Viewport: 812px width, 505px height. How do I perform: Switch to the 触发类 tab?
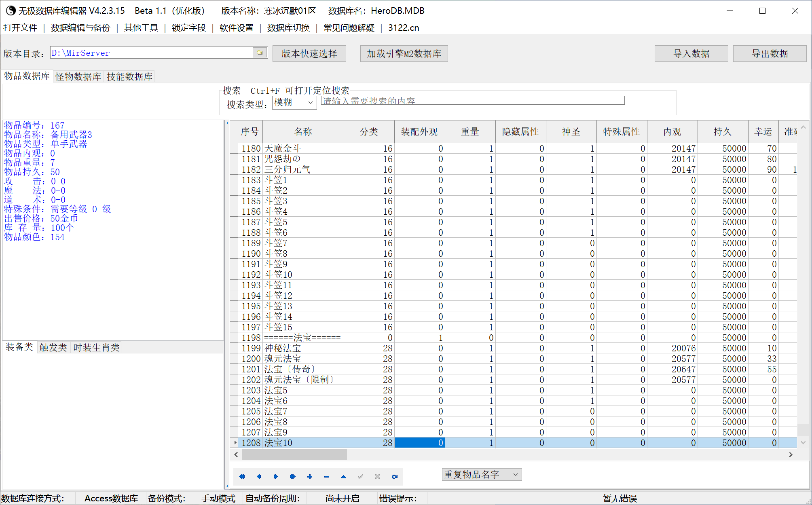pos(53,347)
